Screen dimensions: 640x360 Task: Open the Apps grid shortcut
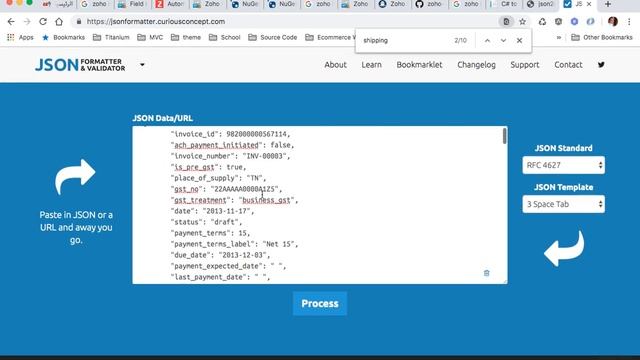click(20, 38)
